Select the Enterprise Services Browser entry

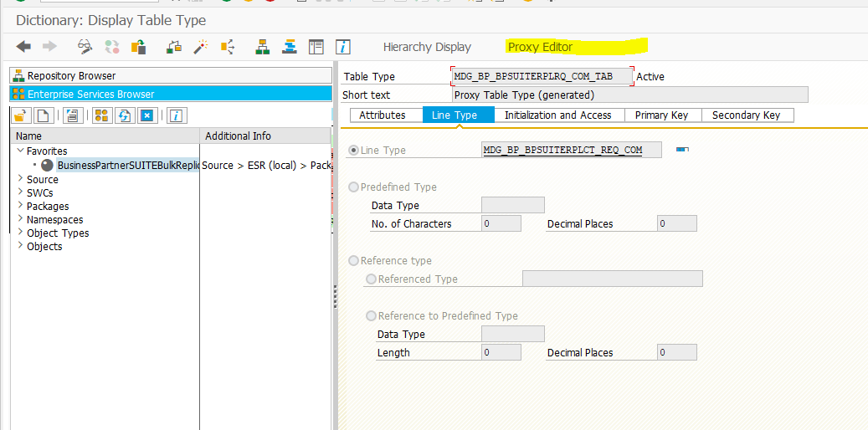pos(171,94)
